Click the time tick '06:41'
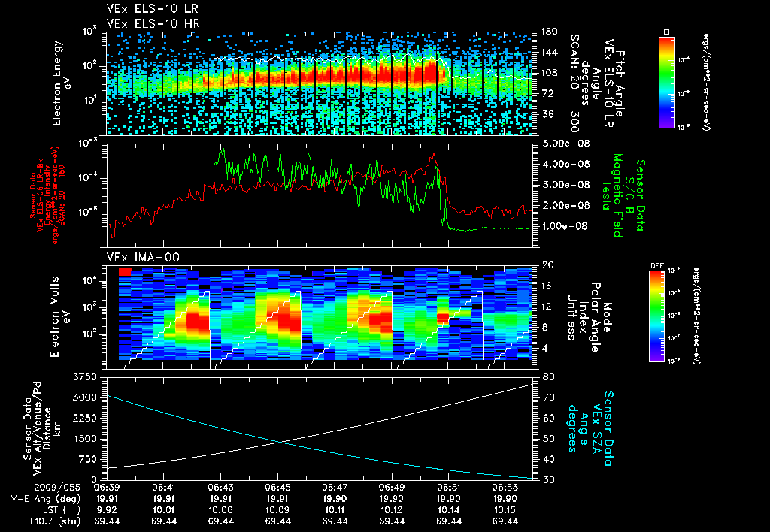Viewport: 770px width, 532px height. [164, 488]
